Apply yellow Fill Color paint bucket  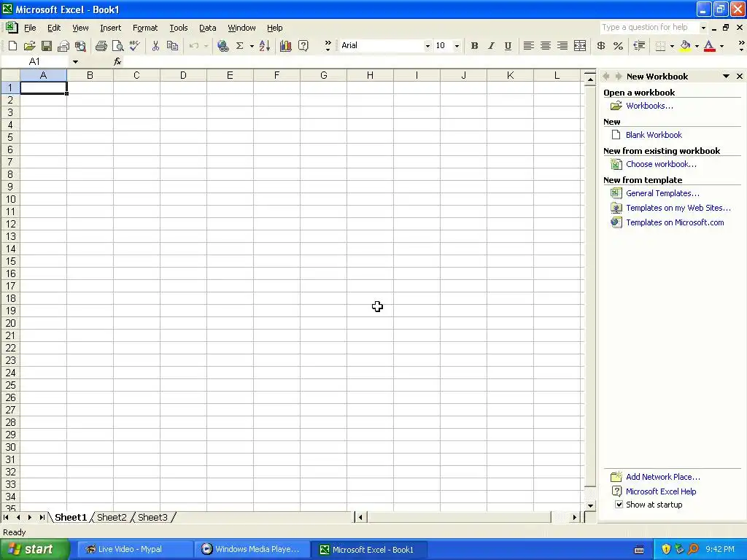click(685, 46)
